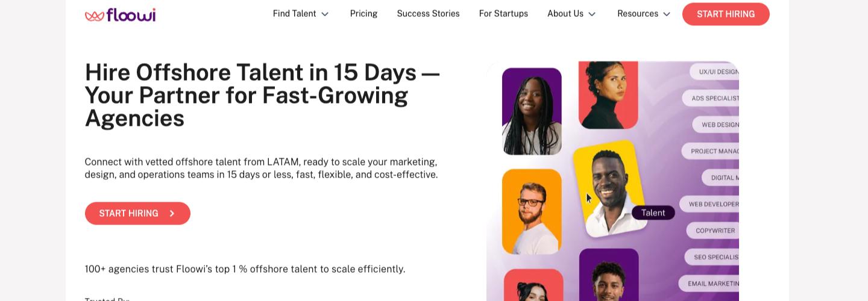868x301 pixels.
Task: Click the Email Marketing pill
Action: [712, 284]
